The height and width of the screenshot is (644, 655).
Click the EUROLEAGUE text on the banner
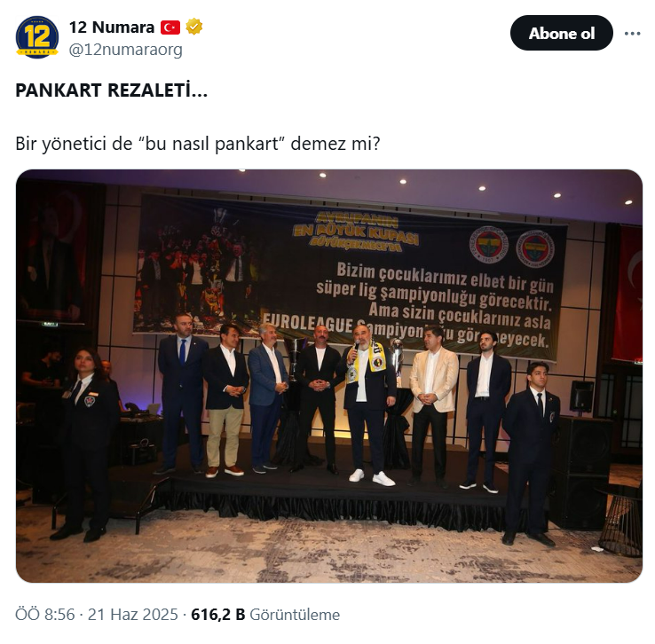pyautogui.click(x=307, y=323)
